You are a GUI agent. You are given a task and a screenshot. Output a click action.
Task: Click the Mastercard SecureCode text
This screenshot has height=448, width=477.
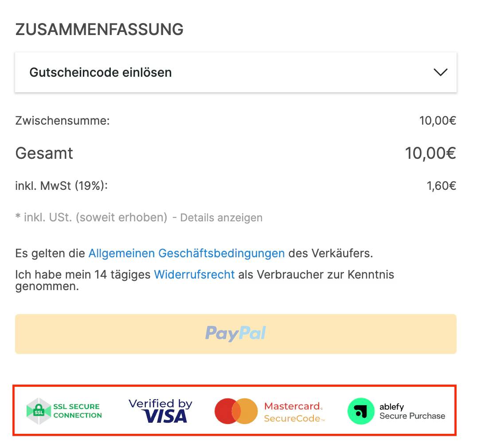pos(294,412)
